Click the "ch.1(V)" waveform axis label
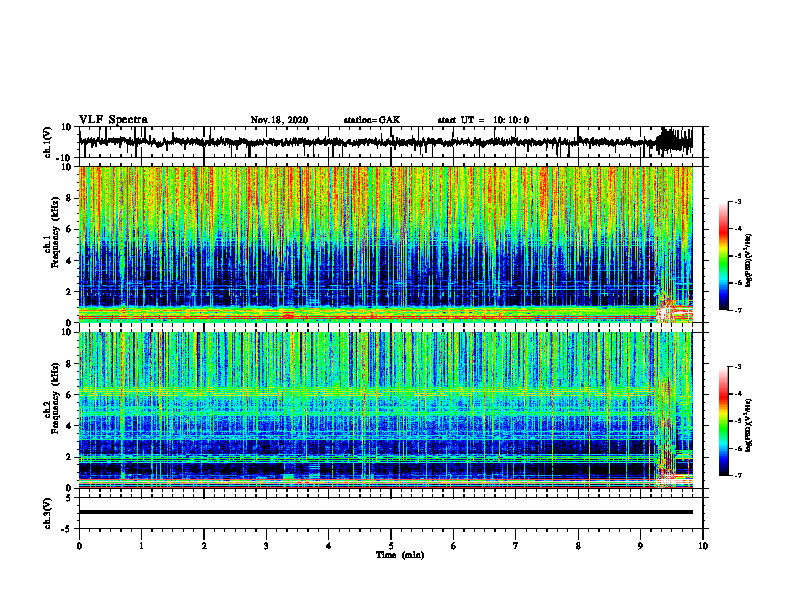Image resolution: width=792 pixels, height=612 pixels. point(48,142)
